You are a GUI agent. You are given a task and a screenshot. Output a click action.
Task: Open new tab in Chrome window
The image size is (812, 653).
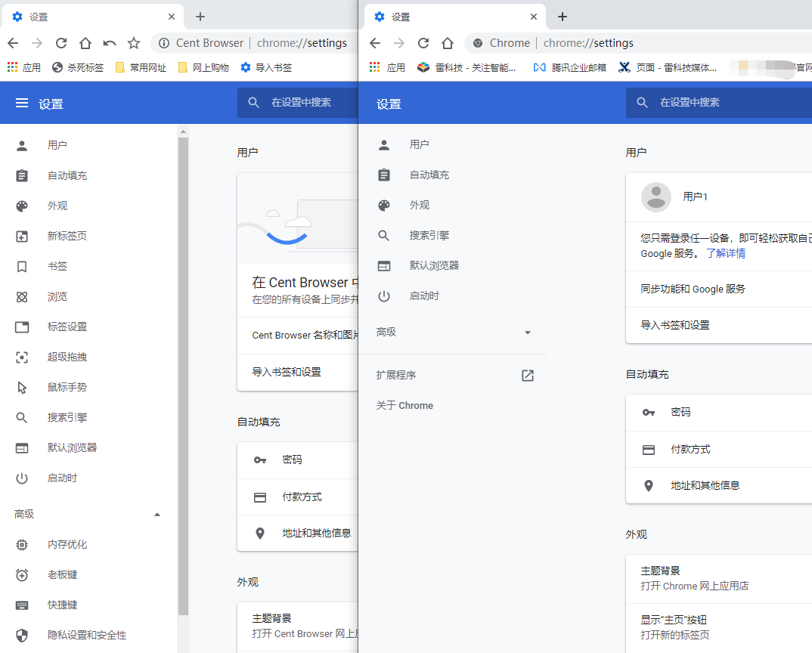coord(563,17)
